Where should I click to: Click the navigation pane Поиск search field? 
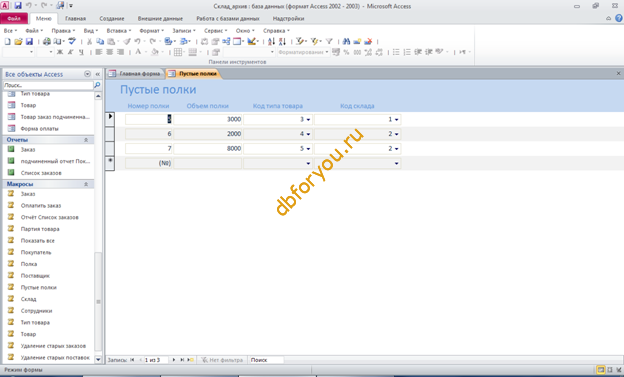pos(48,85)
